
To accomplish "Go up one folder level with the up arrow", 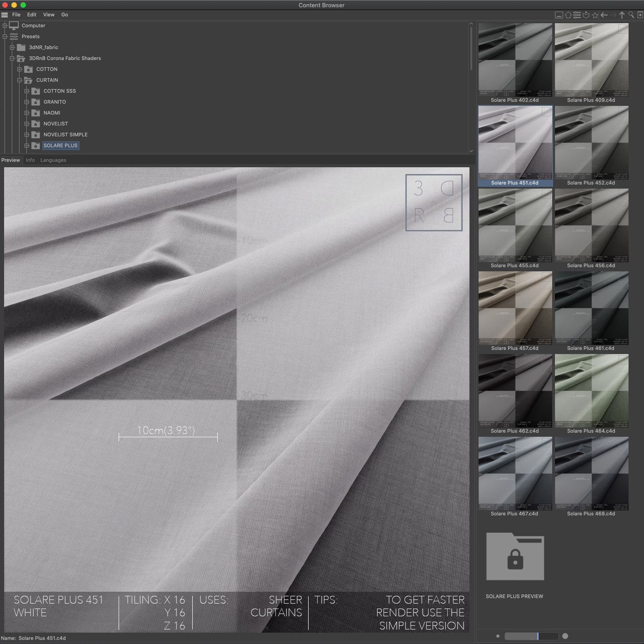I will pos(622,15).
